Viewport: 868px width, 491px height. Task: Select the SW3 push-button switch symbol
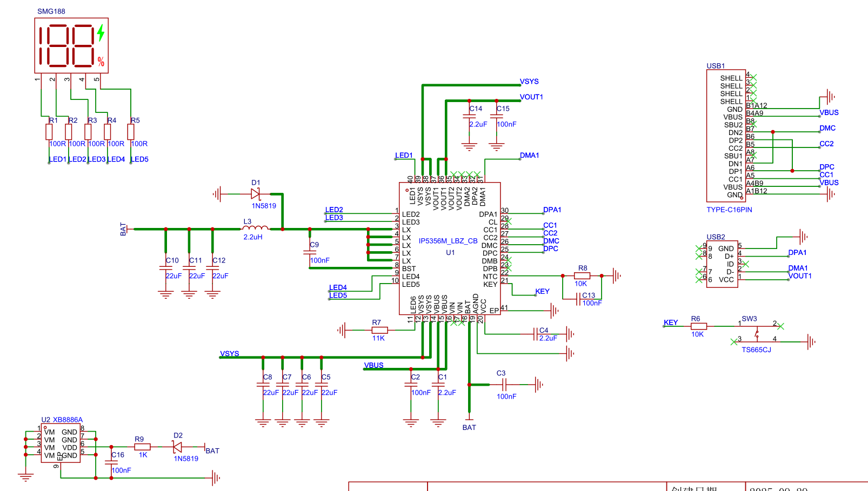(757, 333)
